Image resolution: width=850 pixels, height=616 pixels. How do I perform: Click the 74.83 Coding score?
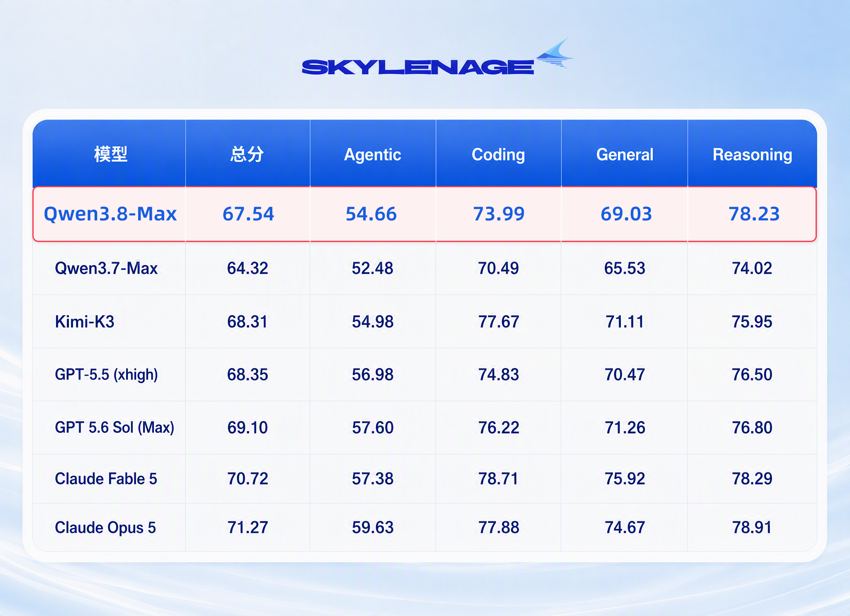(498, 375)
